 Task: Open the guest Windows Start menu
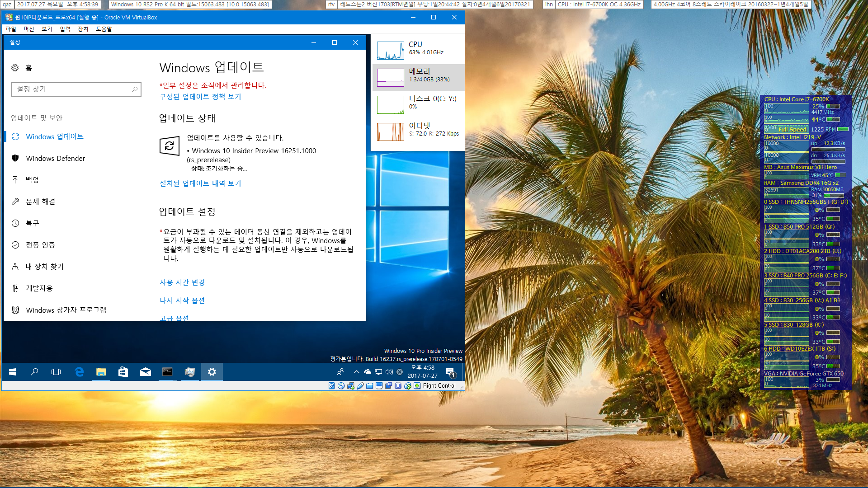coord(13,372)
